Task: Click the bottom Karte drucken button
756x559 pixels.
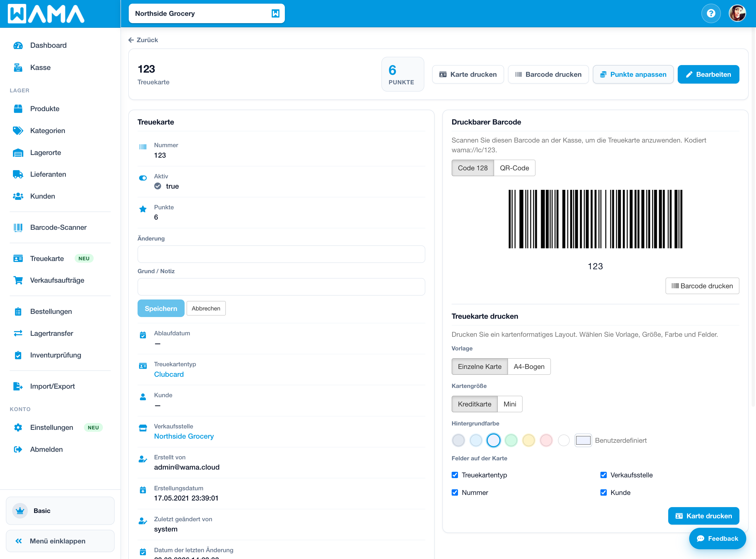Action: point(704,516)
